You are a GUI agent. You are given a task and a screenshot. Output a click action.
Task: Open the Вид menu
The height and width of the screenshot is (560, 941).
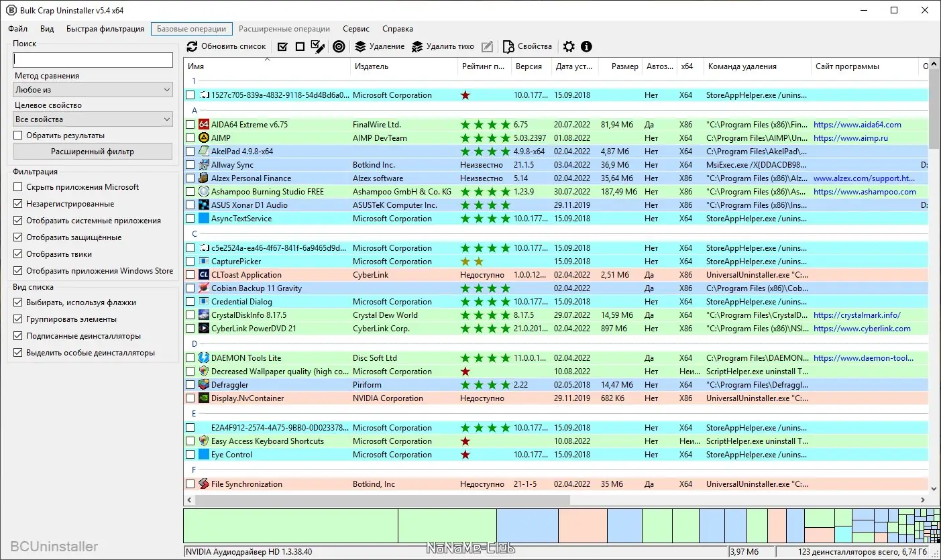(47, 29)
